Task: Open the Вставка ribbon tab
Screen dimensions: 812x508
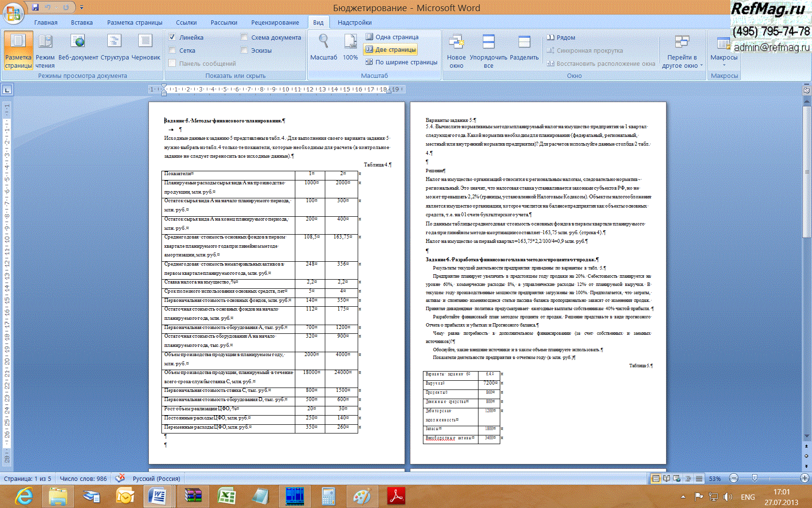Action: (82, 22)
